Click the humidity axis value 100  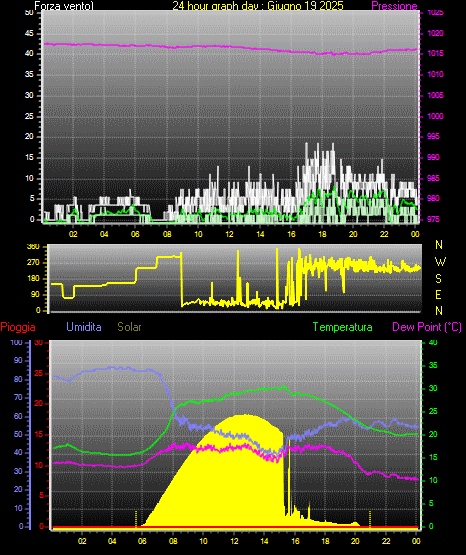pyautogui.click(x=16, y=342)
